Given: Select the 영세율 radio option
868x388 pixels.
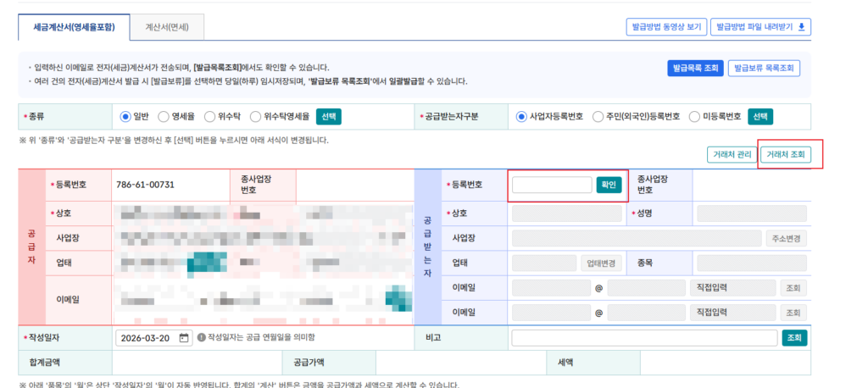Looking at the screenshot, I should pos(164,117).
